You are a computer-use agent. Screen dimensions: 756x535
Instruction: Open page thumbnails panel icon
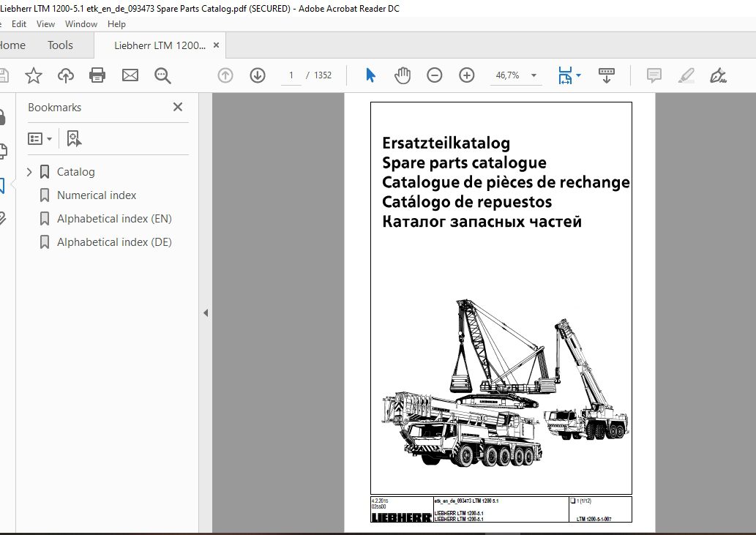coord(2,151)
